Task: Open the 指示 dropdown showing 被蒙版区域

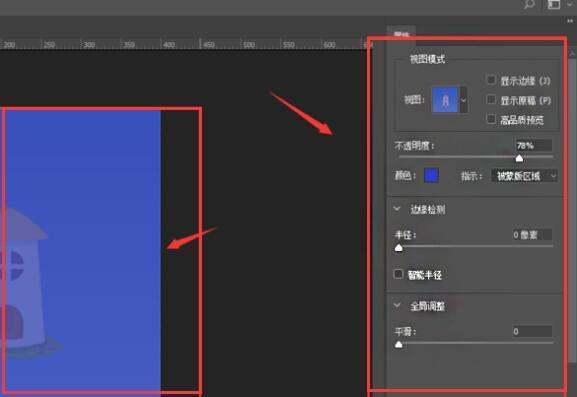Action: (524, 176)
